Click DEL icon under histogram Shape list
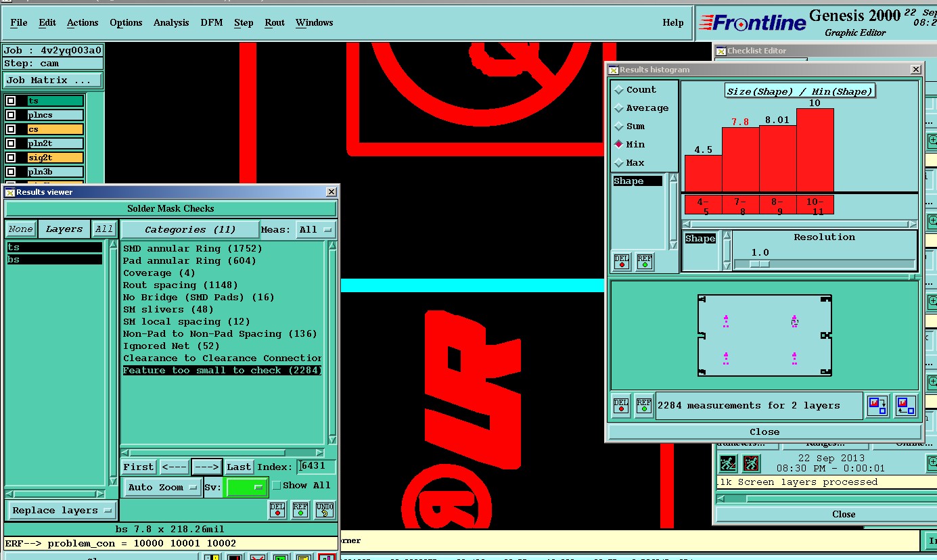This screenshot has height=560, width=937. (x=622, y=262)
